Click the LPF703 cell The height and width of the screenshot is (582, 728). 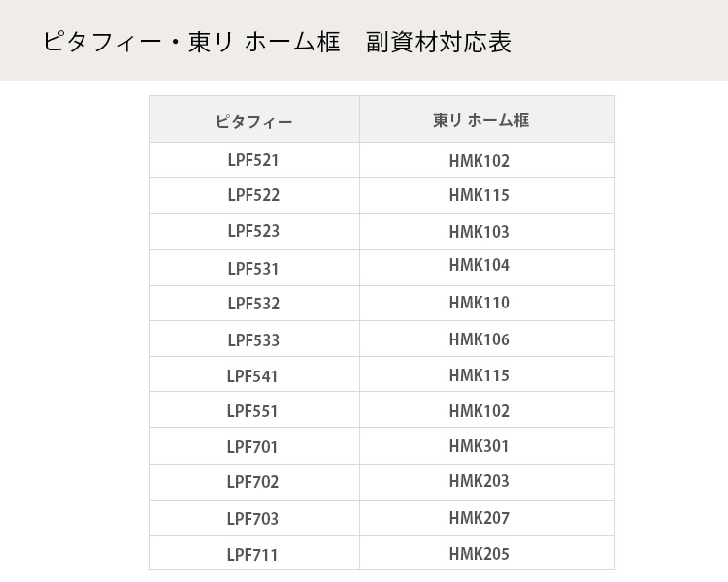click(253, 519)
